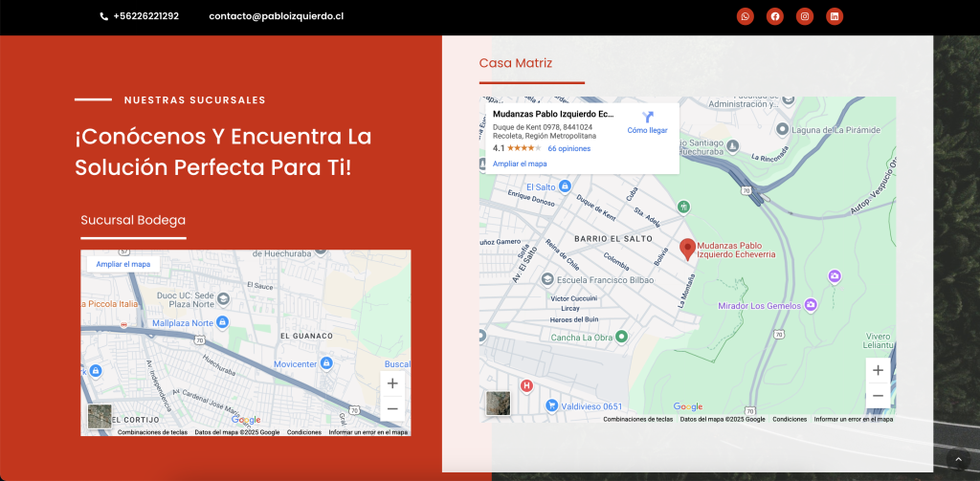Click Escuela Francisco Bilbao school marker
Screen dimensions: 980x481
click(x=546, y=279)
